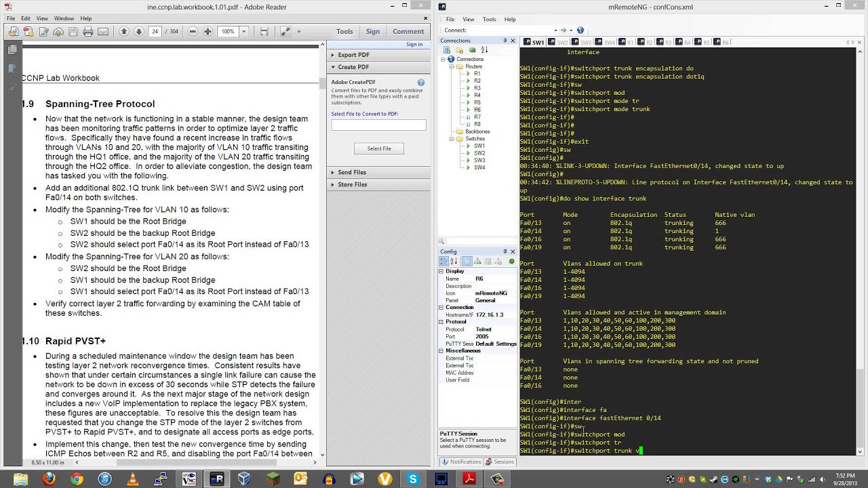The width and height of the screenshot is (868, 488).
Task: Open Firefox from the taskbar
Action: click(49, 479)
